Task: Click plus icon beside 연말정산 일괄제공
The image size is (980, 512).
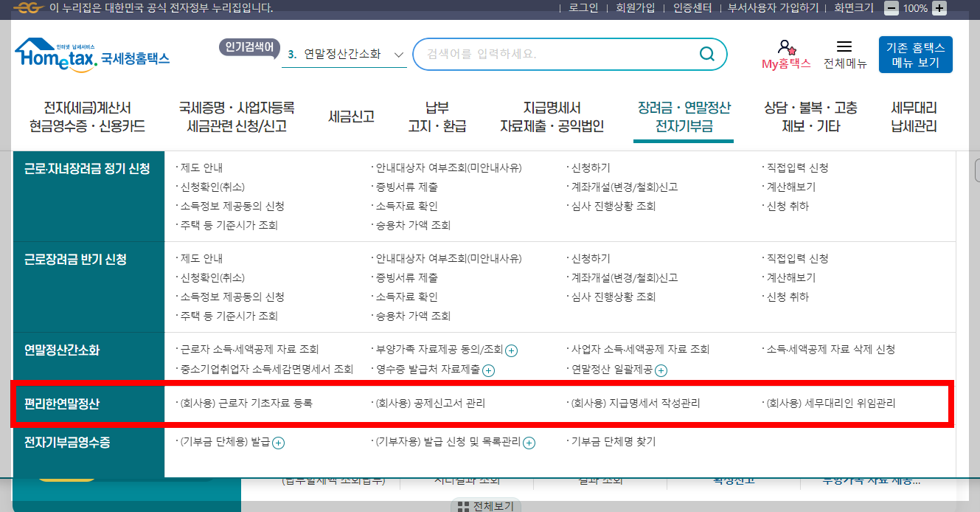Action: (661, 370)
